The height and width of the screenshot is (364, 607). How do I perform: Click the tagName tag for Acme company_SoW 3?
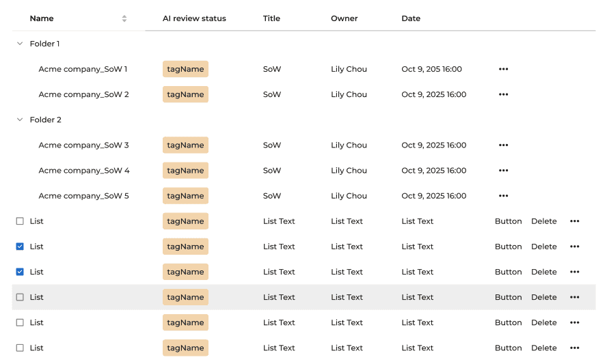pos(185,145)
